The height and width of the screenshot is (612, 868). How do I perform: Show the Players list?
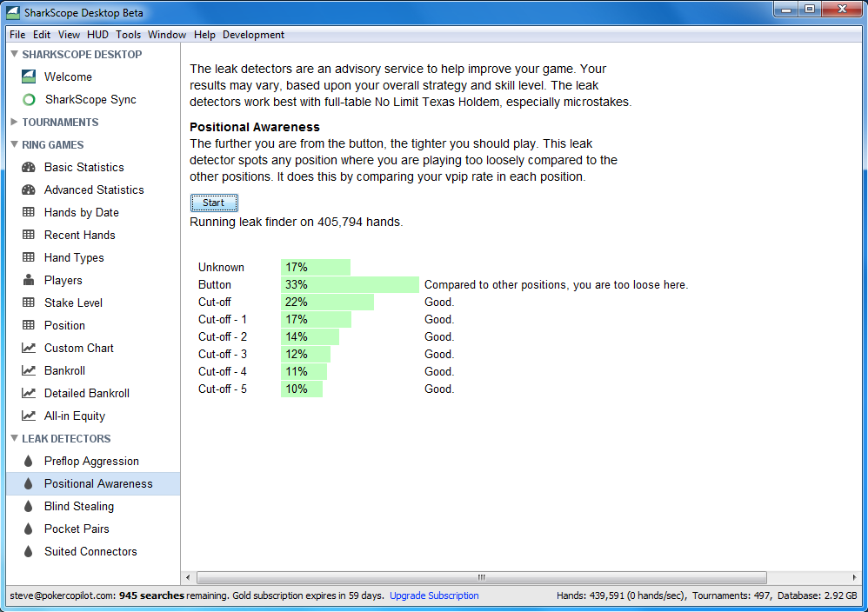pyautogui.click(x=63, y=281)
